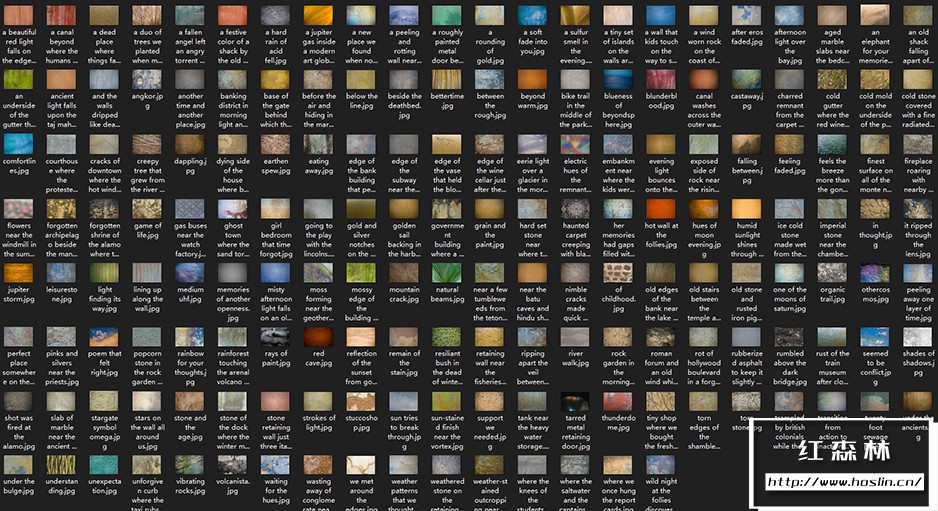Select the castaway.jpg thumbnail

[x=747, y=80]
